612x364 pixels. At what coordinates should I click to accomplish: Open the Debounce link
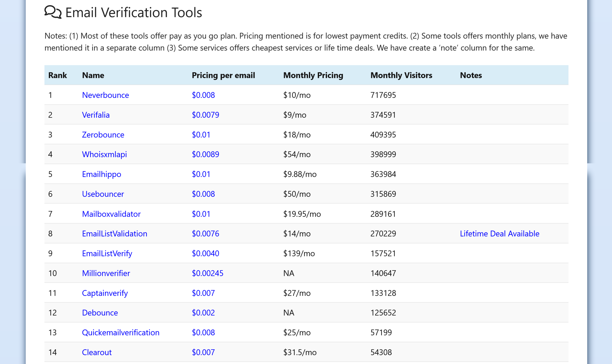100,313
